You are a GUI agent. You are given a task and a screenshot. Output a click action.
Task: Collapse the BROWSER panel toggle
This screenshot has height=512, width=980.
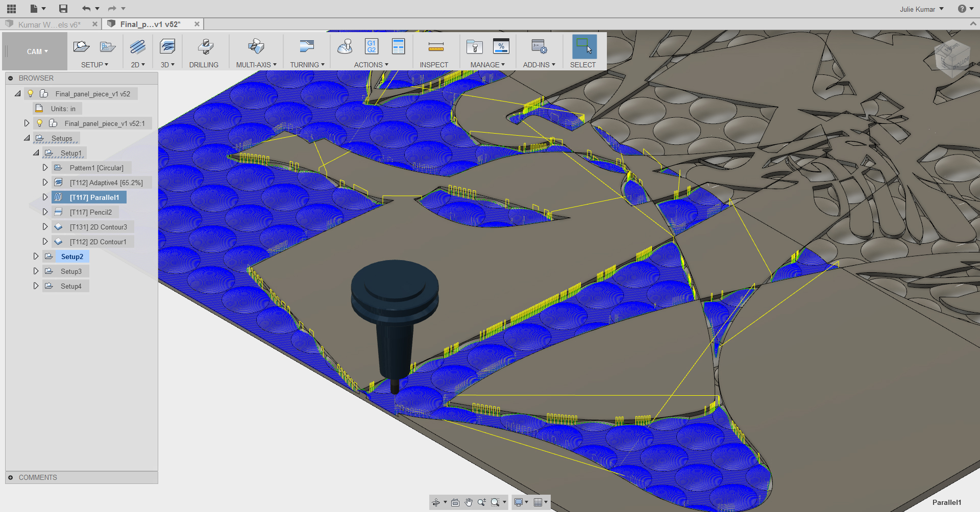click(x=10, y=78)
